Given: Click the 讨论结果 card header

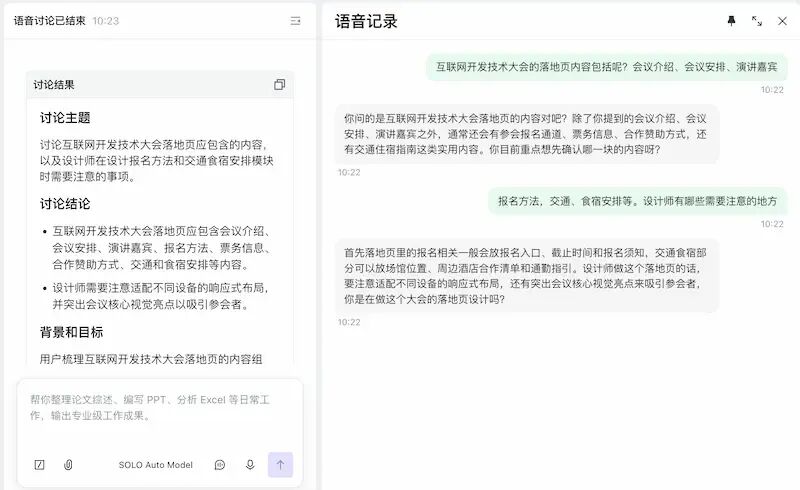Looking at the screenshot, I should coord(160,85).
